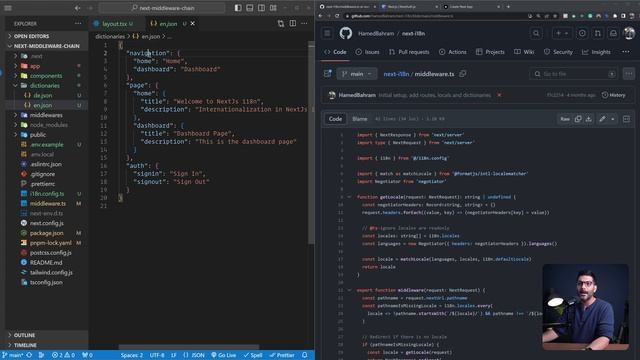Image resolution: width=640 pixels, height=360 pixels.
Task: Click the GitHub octocat logo
Action: point(346,33)
